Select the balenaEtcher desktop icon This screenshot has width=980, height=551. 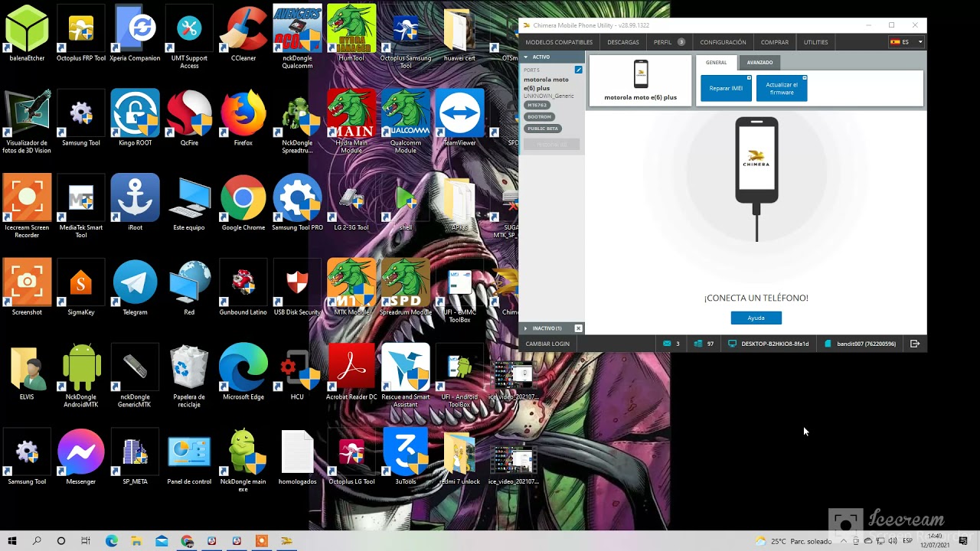point(27,34)
